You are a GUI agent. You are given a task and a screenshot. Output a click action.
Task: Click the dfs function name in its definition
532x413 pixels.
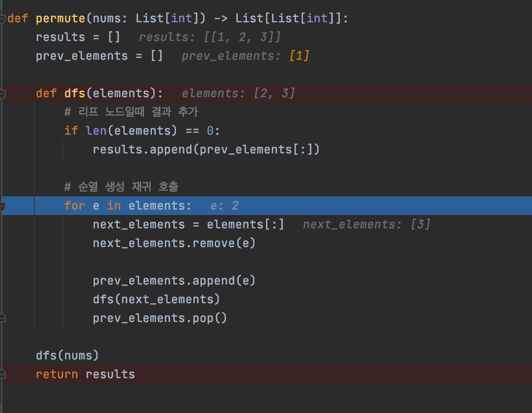(75, 93)
